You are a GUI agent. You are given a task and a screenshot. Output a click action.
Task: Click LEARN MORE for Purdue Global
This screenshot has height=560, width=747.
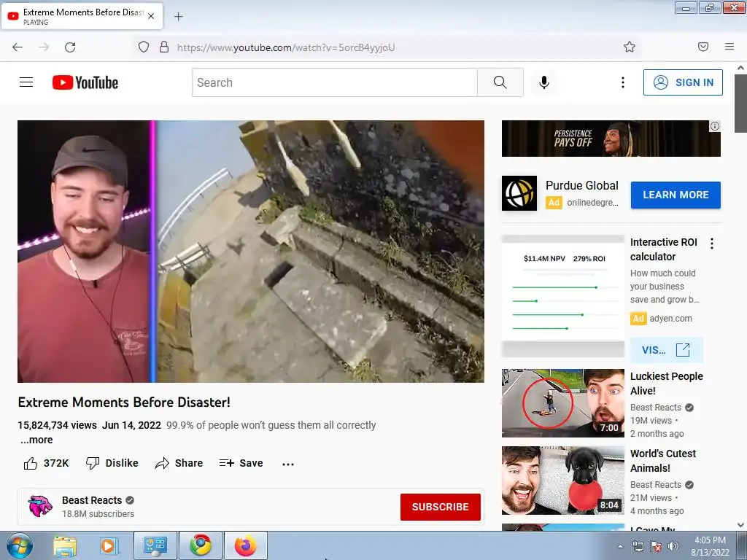coord(676,195)
